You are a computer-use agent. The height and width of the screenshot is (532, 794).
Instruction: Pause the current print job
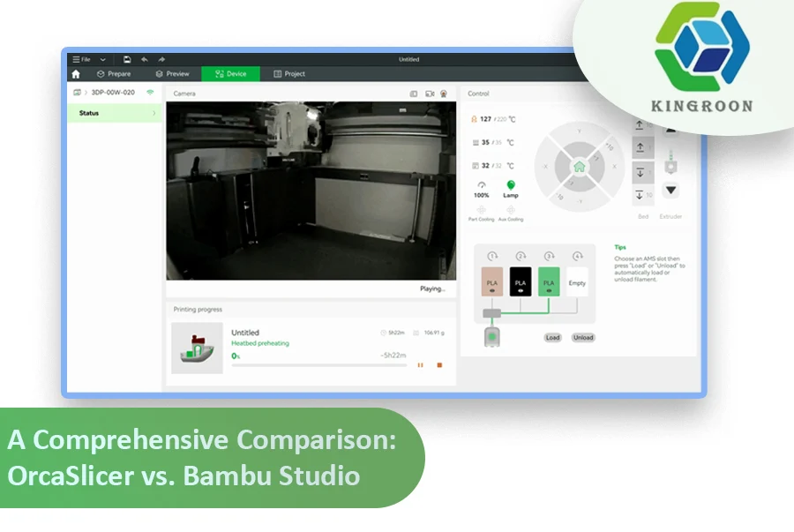(420, 365)
